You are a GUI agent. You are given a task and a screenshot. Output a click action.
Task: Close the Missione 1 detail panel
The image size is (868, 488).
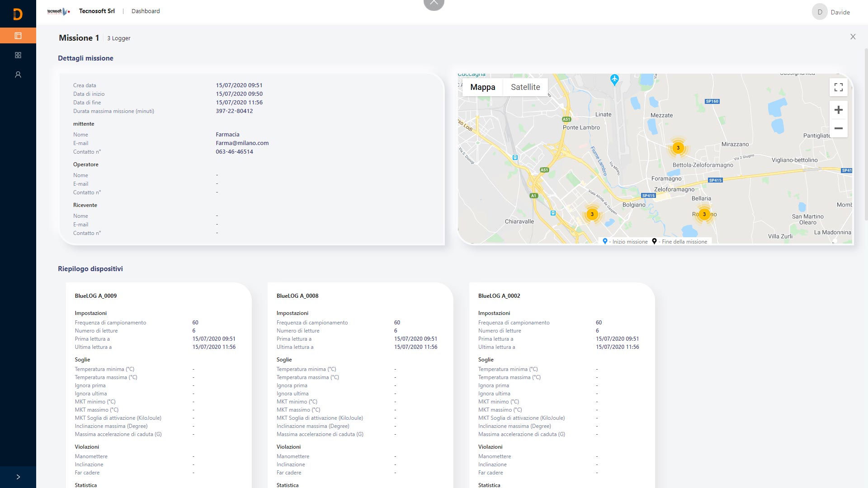click(853, 37)
